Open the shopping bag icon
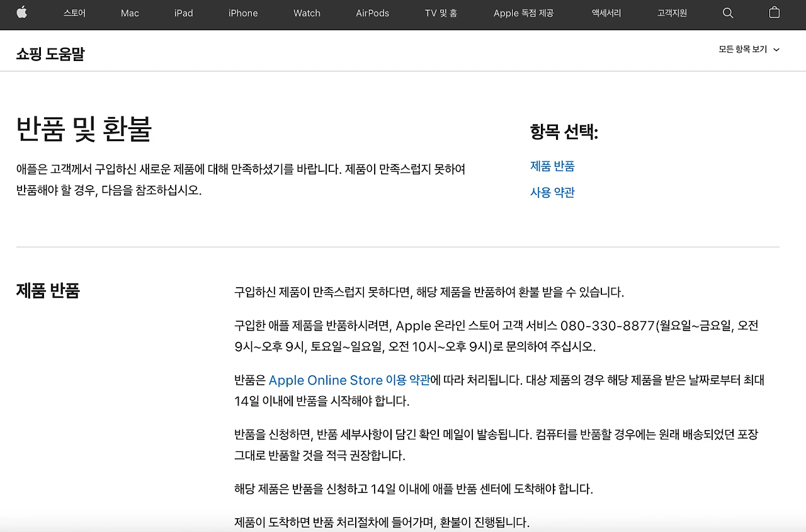Viewport: 806px width, 532px height. tap(775, 13)
